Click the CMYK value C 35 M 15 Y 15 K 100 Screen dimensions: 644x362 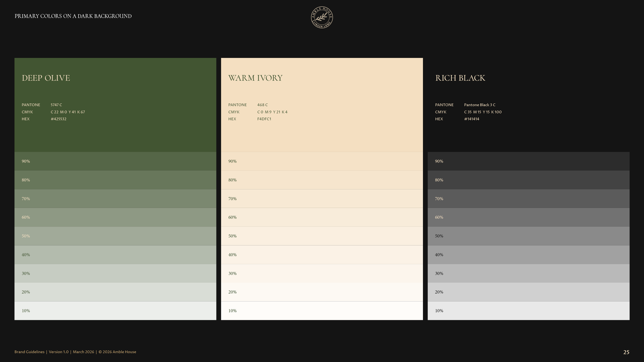click(483, 112)
